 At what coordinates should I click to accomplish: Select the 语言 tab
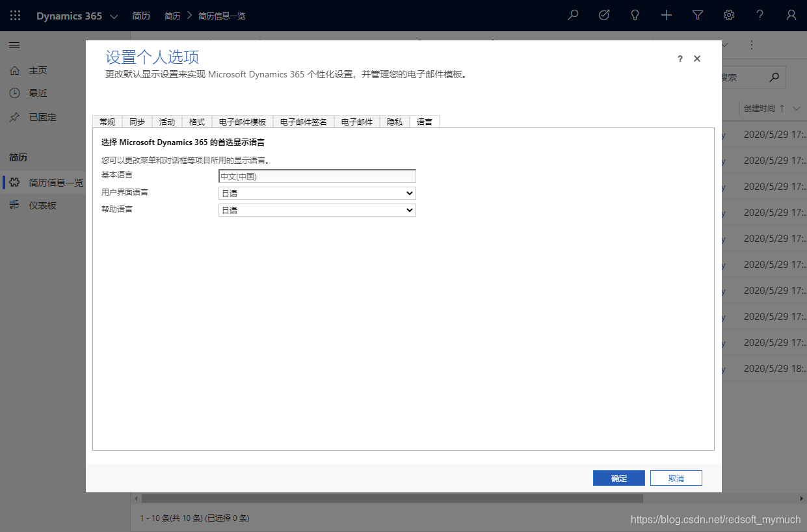point(425,122)
